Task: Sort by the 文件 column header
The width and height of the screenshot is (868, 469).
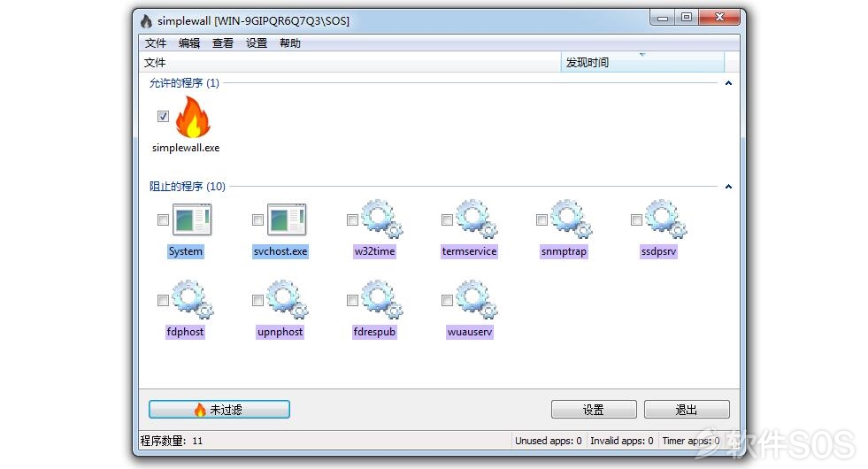Action: 350,63
